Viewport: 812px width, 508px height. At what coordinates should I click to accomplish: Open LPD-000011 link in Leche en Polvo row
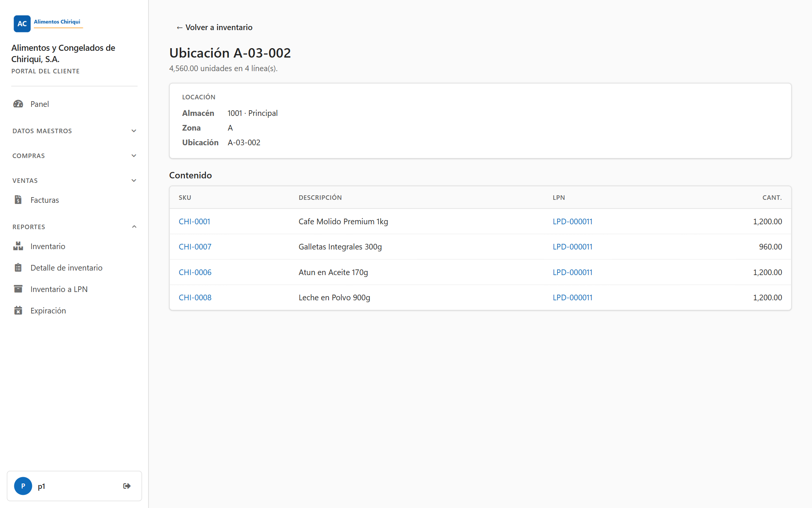coord(573,297)
